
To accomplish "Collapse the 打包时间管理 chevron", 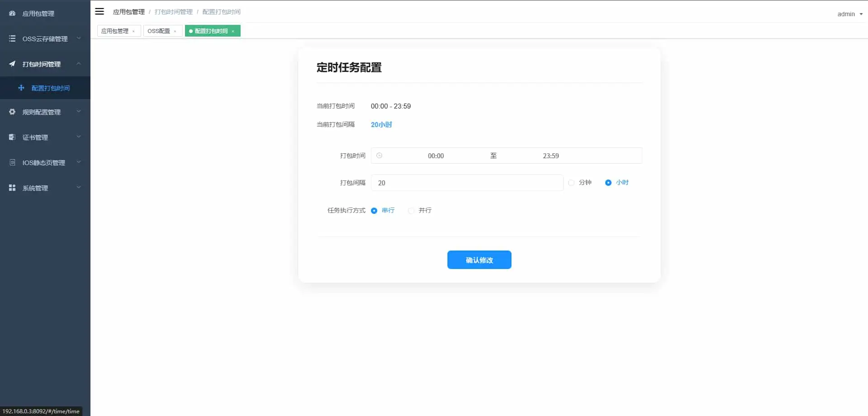I will pos(79,64).
